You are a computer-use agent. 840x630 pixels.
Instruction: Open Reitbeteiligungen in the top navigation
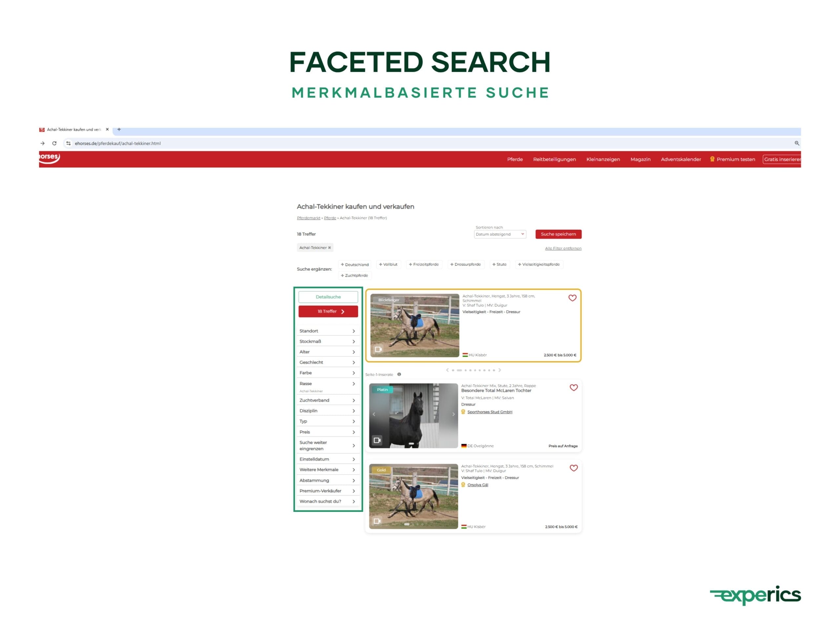554,159
